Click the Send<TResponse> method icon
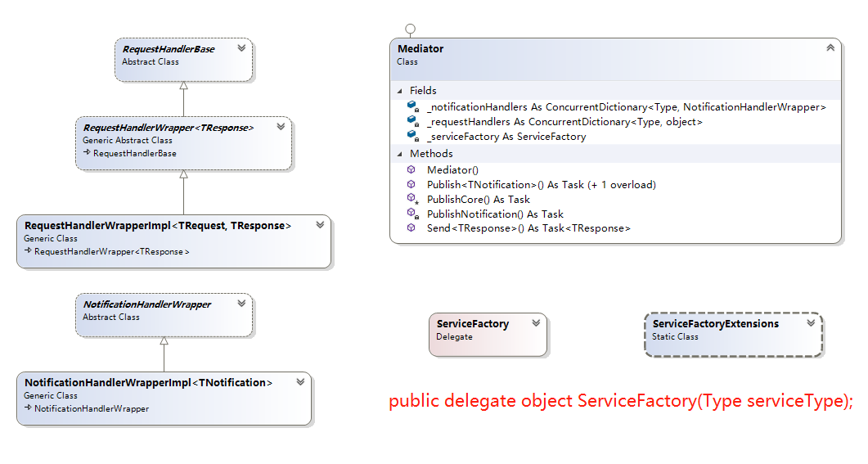This screenshot has width=868, height=464. 412,228
